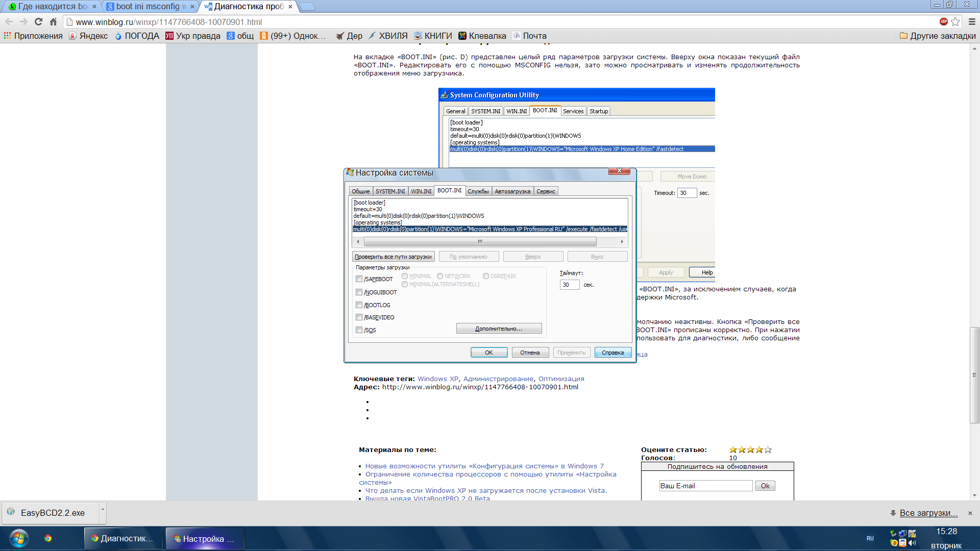Open the 'Оптимизация' tag link
The image size is (980, 551).
click(561, 379)
